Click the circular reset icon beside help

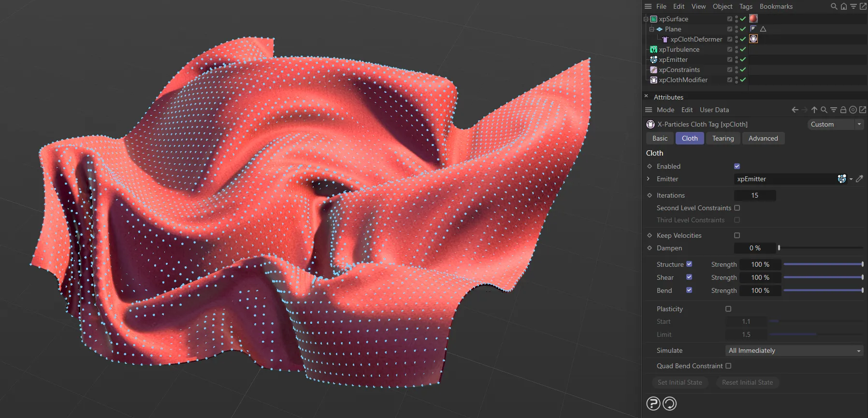click(670, 404)
